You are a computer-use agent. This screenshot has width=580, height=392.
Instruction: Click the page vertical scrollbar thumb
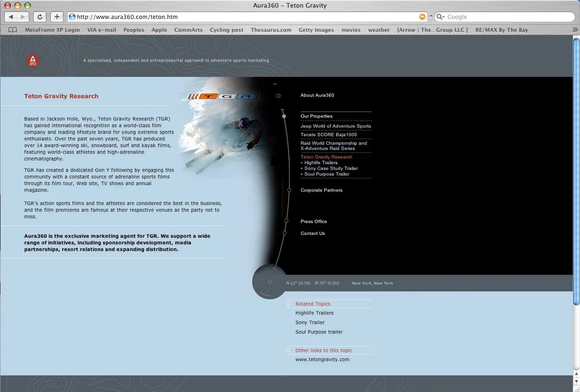[576, 171]
